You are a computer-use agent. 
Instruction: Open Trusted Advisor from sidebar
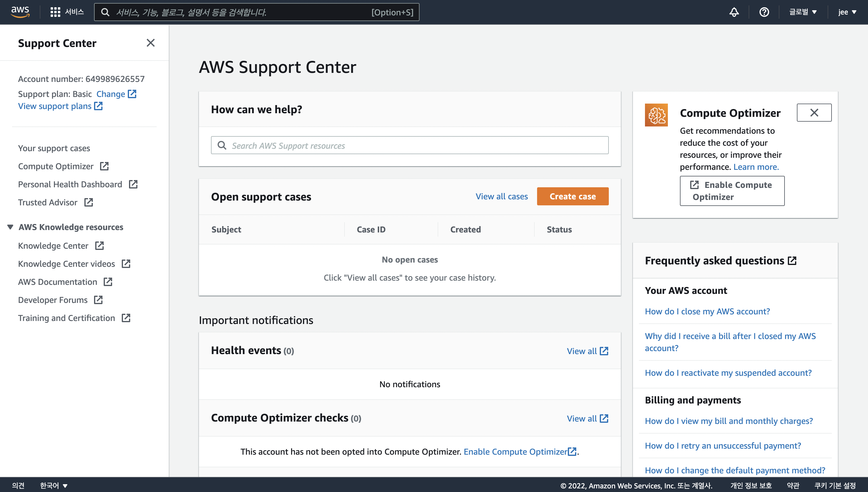[48, 202]
